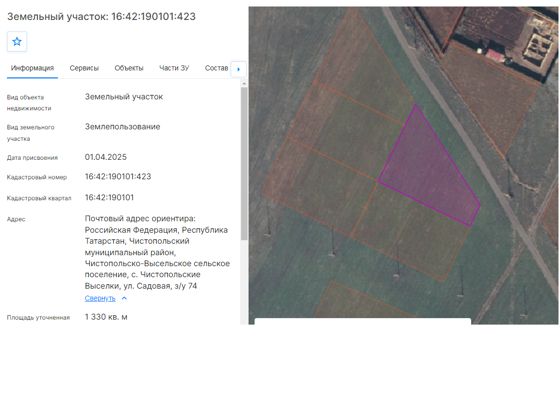Click the Площадь уточненная label
This screenshot has height=396, width=560.
tap(38, 317)
